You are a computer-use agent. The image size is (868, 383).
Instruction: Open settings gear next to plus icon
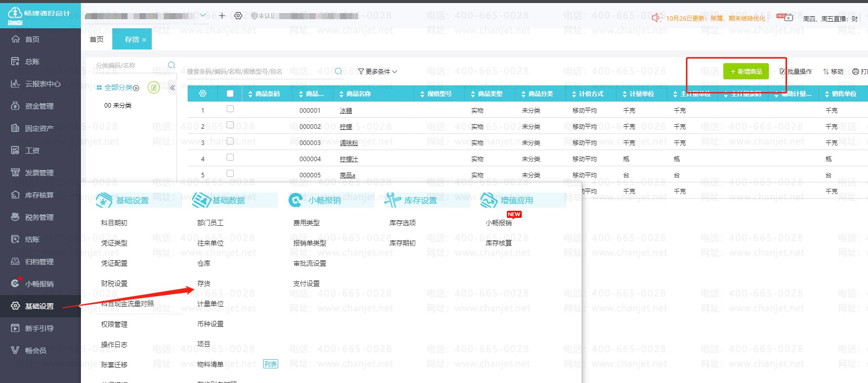(x=238, y=16)
